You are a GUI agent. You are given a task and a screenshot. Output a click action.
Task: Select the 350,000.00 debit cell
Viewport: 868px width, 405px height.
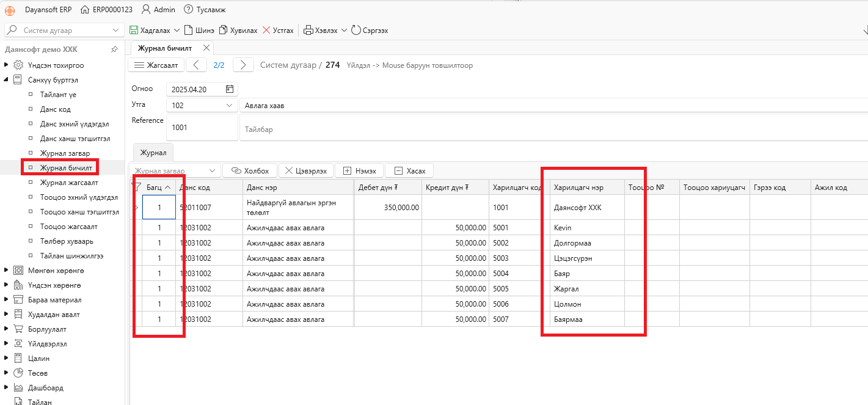tap(388, 207)
